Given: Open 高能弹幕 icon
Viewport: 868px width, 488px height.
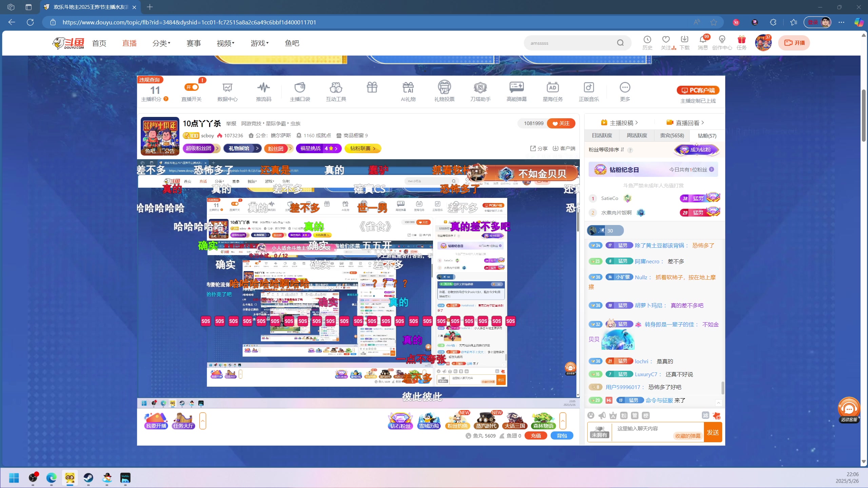Looking at the screenshot, I should [x=517, y=92].
